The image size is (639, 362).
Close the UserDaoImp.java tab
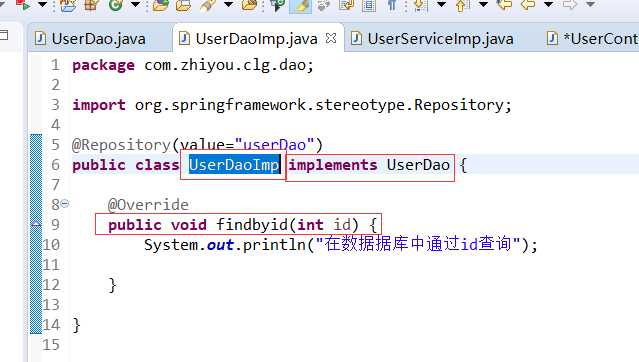[331, 38]
